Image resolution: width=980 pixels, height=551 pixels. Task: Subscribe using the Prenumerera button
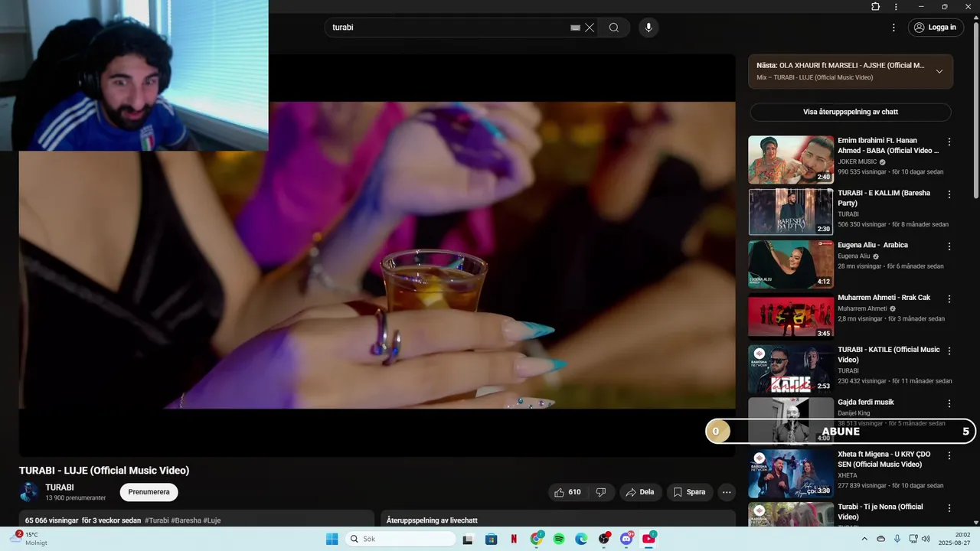tap(149, 492)
